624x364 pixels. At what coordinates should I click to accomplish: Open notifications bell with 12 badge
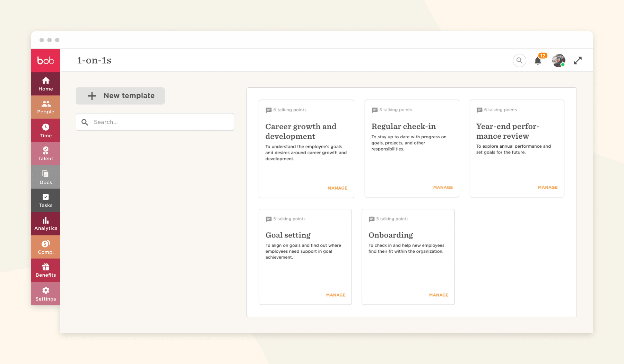538,61
